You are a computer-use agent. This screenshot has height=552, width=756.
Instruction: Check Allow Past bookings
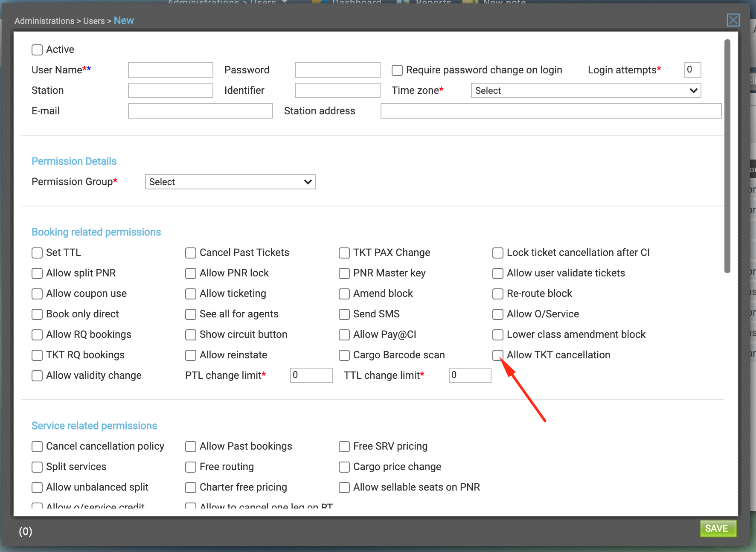coord(191,447)
